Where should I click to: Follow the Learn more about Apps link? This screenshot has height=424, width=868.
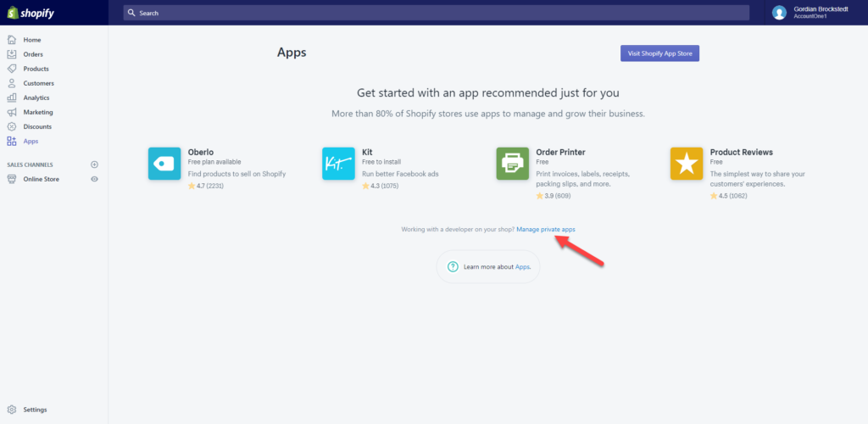(x=522, y=267)
